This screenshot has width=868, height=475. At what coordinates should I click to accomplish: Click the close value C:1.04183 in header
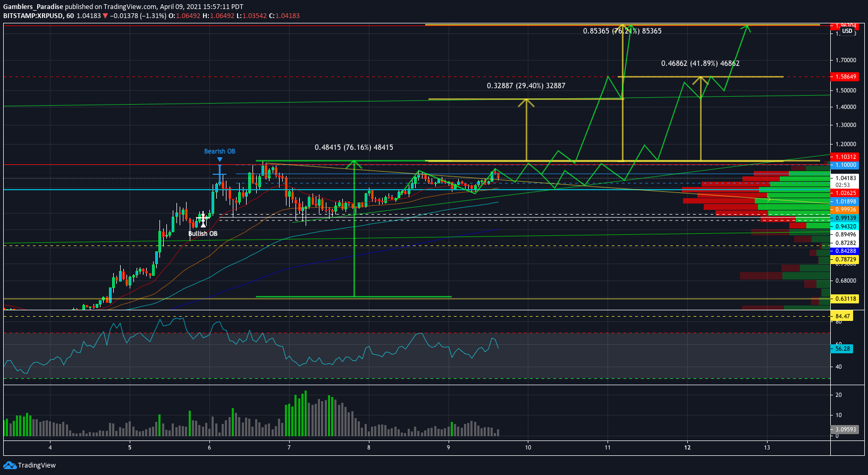(x=284, y=16)
